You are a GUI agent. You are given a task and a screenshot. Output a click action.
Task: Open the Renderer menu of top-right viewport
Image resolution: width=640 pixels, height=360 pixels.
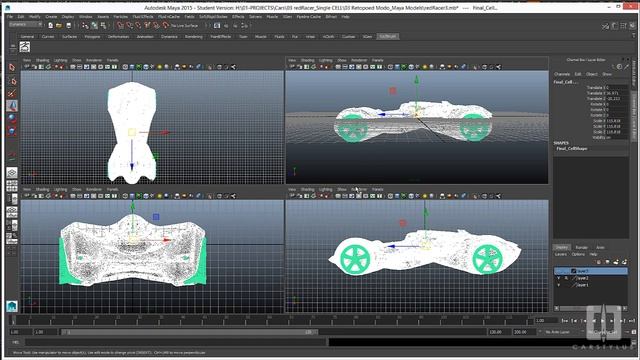[x=359, y=60]
